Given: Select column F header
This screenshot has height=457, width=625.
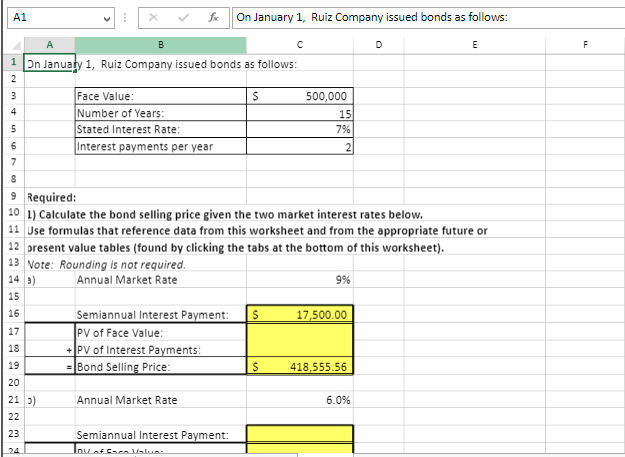Looking at the screenshot, I should (585, 45).
